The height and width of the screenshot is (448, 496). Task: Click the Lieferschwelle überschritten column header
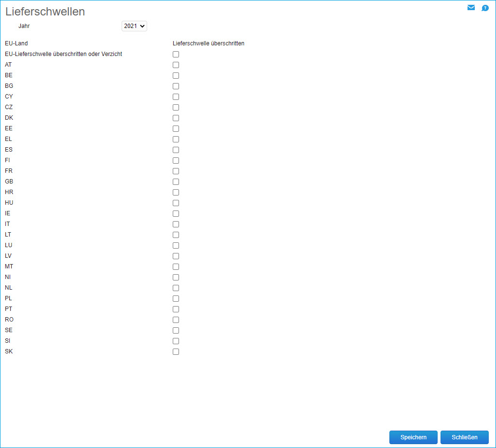[x=208, y=43]
